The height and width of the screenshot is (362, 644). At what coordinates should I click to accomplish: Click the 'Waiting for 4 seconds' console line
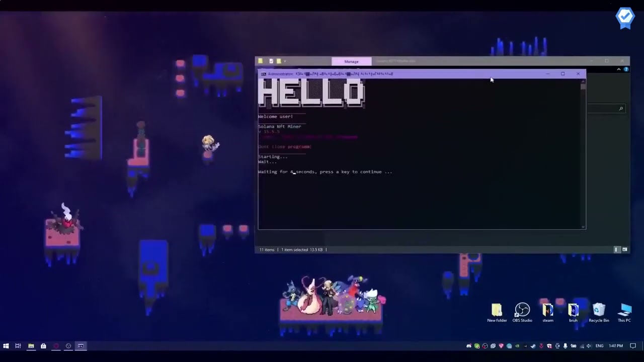coord(325,172)
